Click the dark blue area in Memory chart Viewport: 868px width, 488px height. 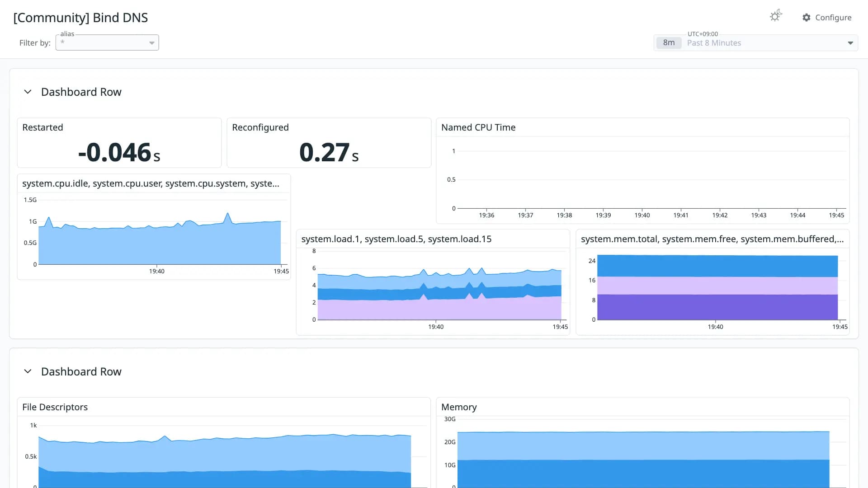[x=643, y=474]
